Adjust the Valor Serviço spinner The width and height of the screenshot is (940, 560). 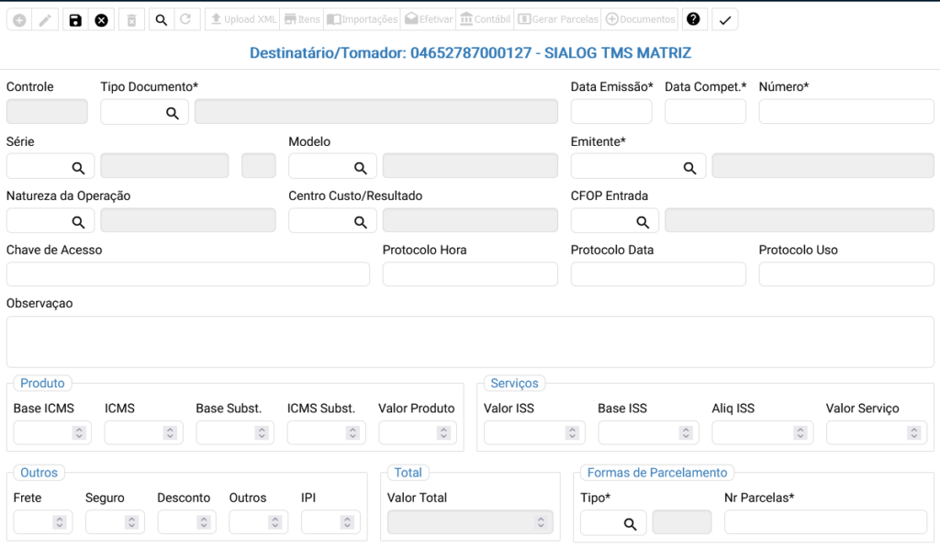pos(914,433)
